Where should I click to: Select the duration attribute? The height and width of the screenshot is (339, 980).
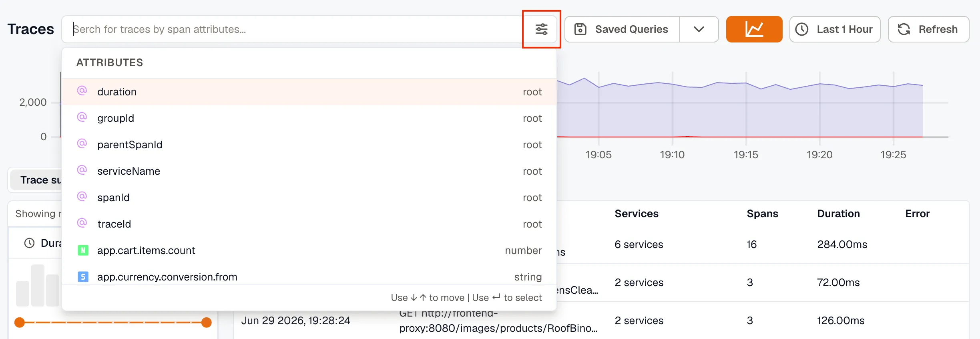(x=309, y=92)
